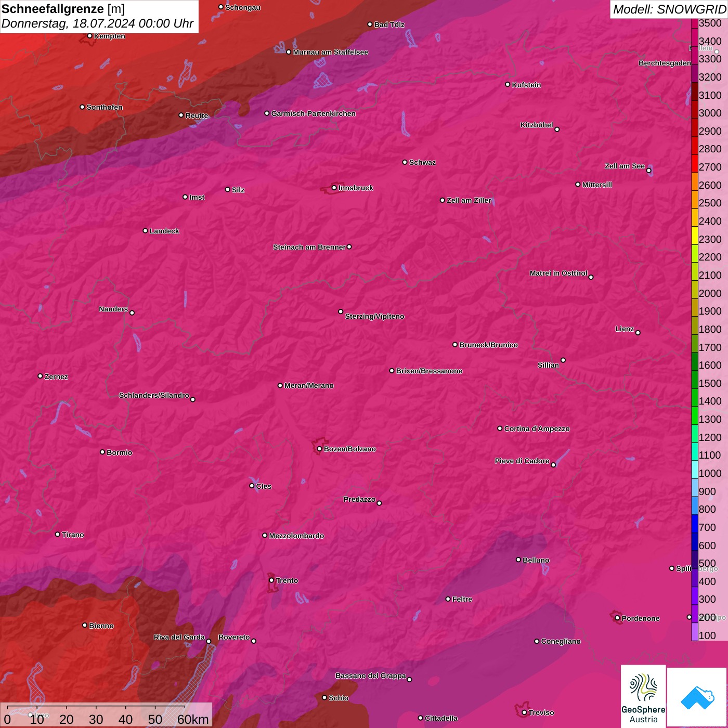Click the Schwaz label

coord(422,162)
